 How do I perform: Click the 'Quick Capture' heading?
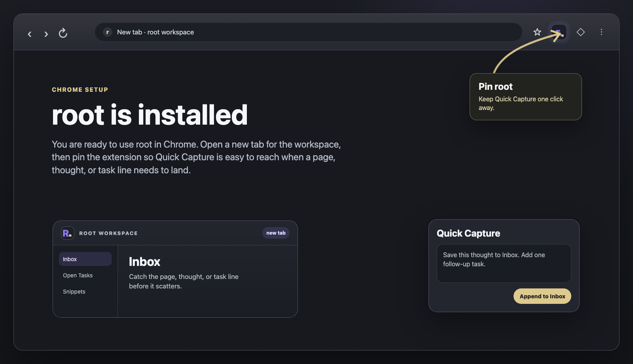(x=468, y=233)
